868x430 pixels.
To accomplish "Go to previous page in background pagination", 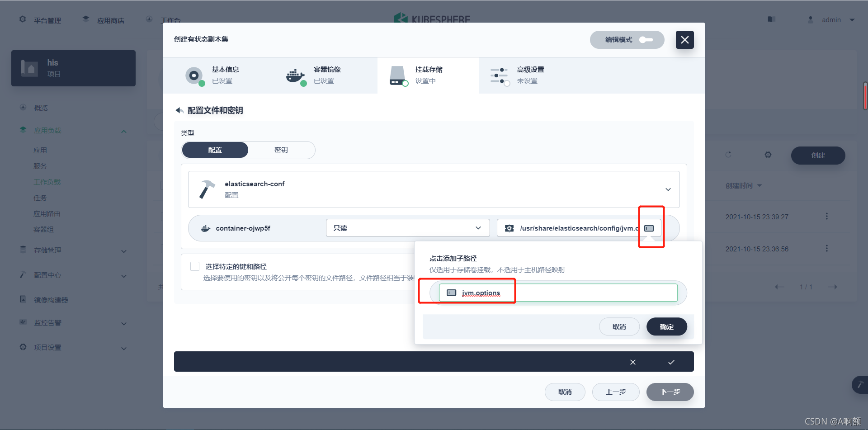I will coord(779,287).
